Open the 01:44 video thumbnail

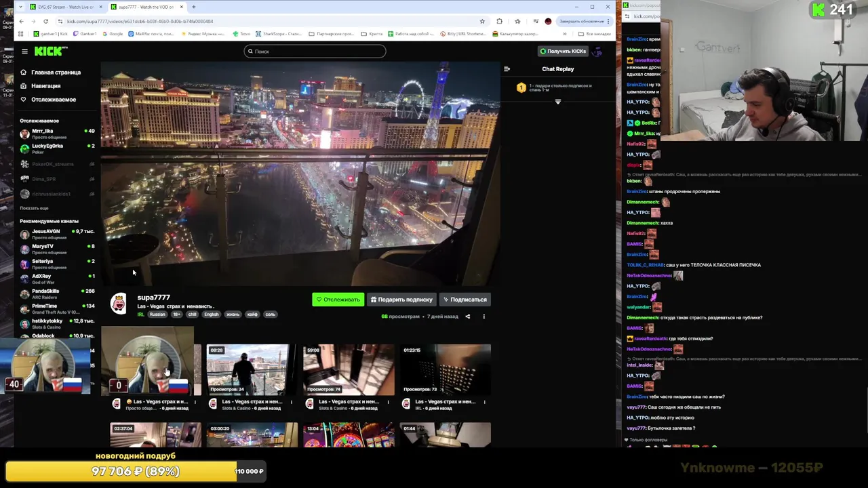[446, 435]
